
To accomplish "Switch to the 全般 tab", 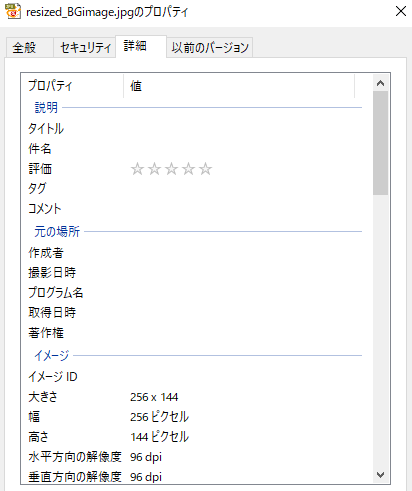I will coord(30,48).
